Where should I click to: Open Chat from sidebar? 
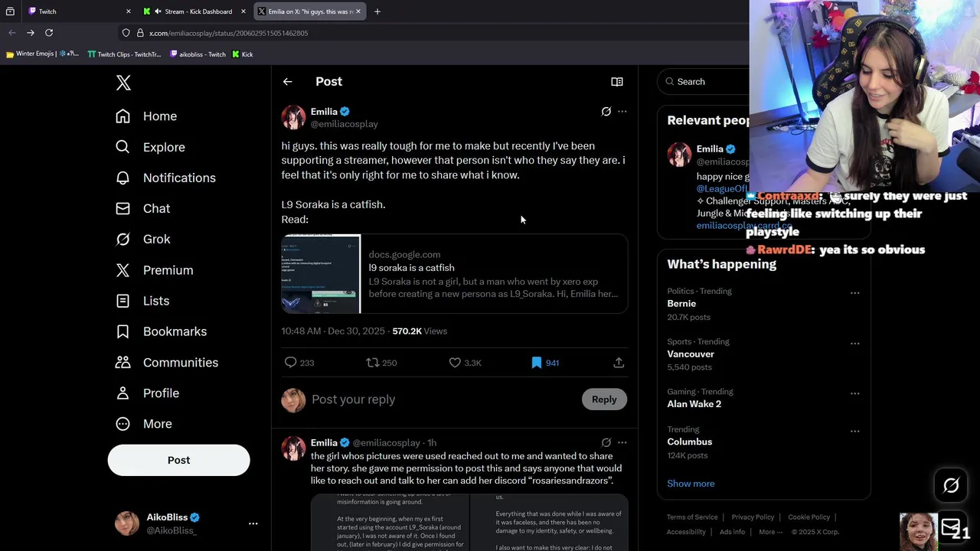point(142,208)
